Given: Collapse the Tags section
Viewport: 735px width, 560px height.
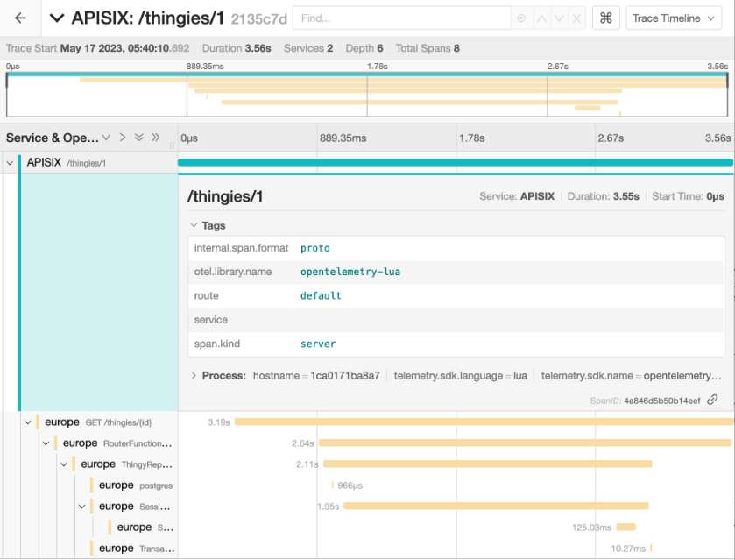Looking at the screenshot, I should tap(194, 225).
